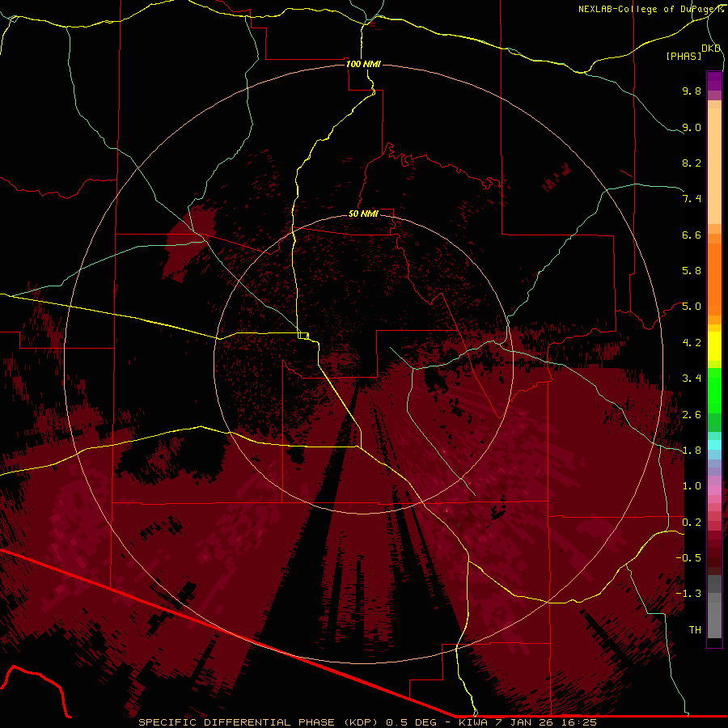The image size is (728, 728).
Task: Click the 5.8 scale value
Action: (692, 271)
